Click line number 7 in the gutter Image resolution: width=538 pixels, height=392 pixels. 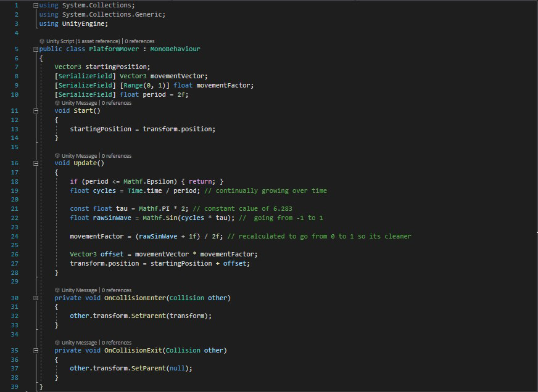click(16, 67)
